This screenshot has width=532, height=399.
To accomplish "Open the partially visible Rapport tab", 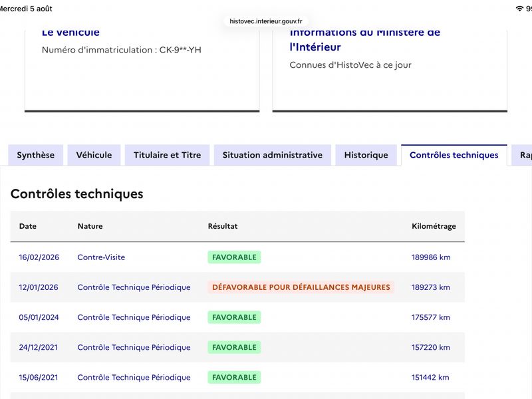I will (522, 155).
